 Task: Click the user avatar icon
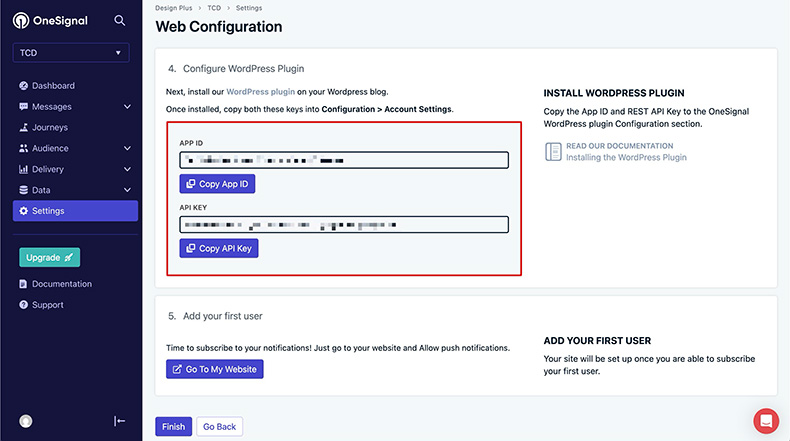click(26, 421)
